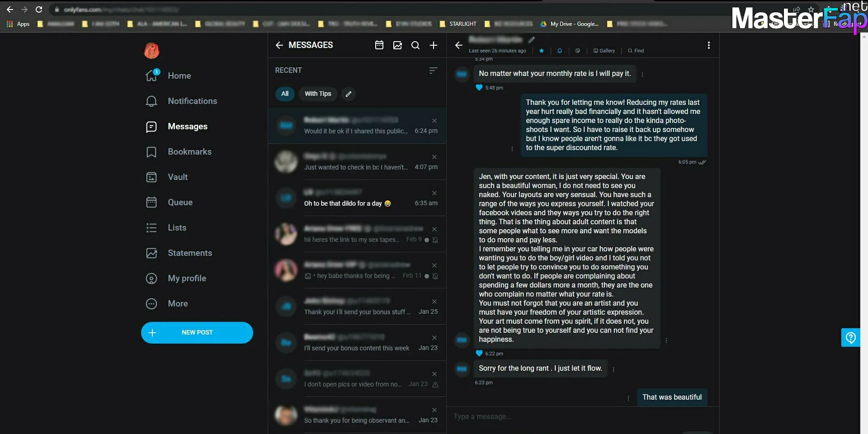Open Gallery in the chat header

(604, 51)
